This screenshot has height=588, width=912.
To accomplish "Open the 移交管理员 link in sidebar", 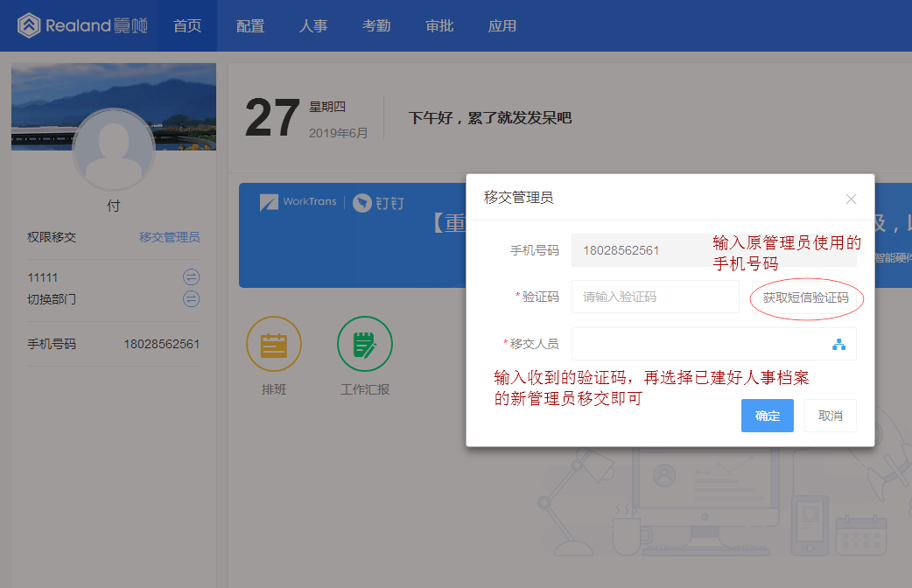I will tap(170, 236).
